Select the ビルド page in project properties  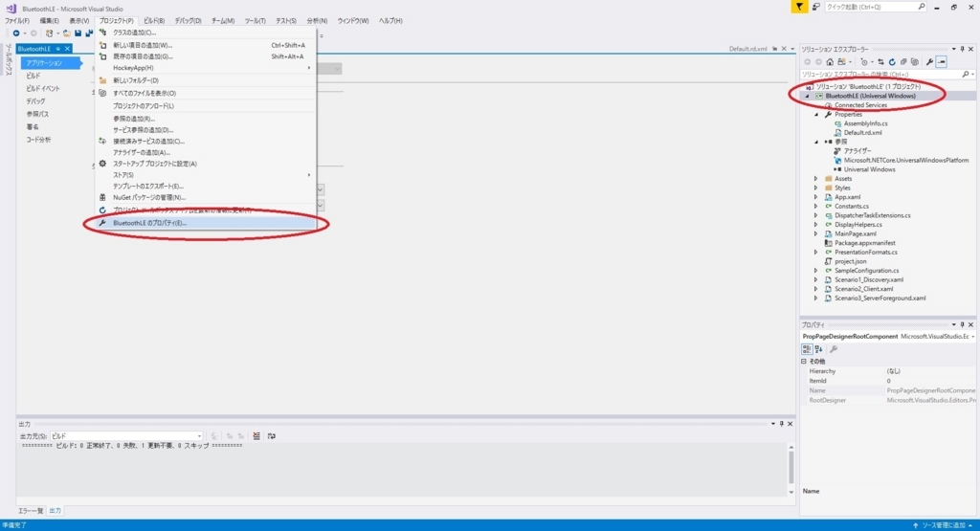pos(33,76)
